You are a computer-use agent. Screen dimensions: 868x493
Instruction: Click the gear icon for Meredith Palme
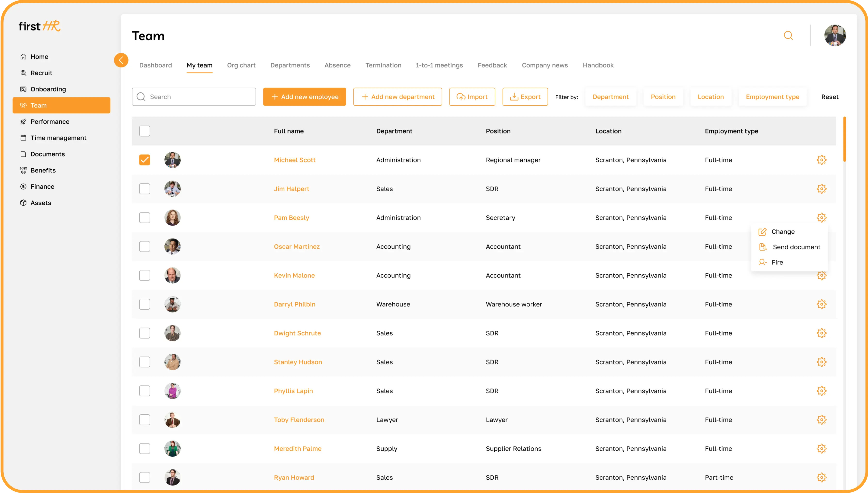821,449
